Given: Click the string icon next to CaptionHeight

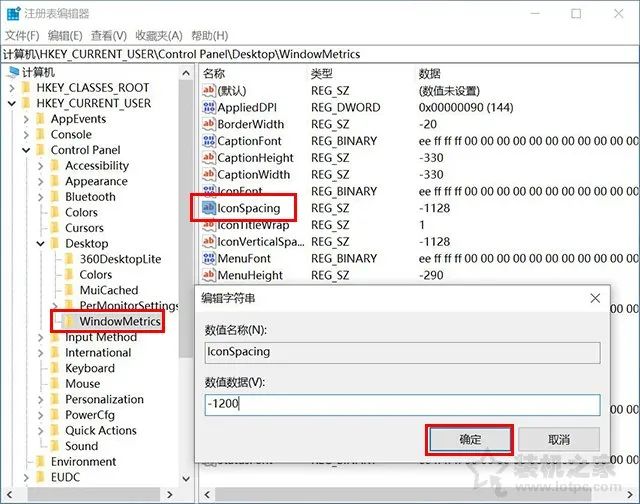Looking at the screenshot, I should (x=209, y=158).
